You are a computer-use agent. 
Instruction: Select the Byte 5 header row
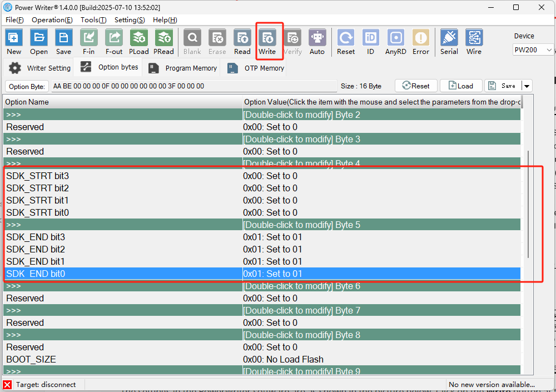[x=262, y=225]
